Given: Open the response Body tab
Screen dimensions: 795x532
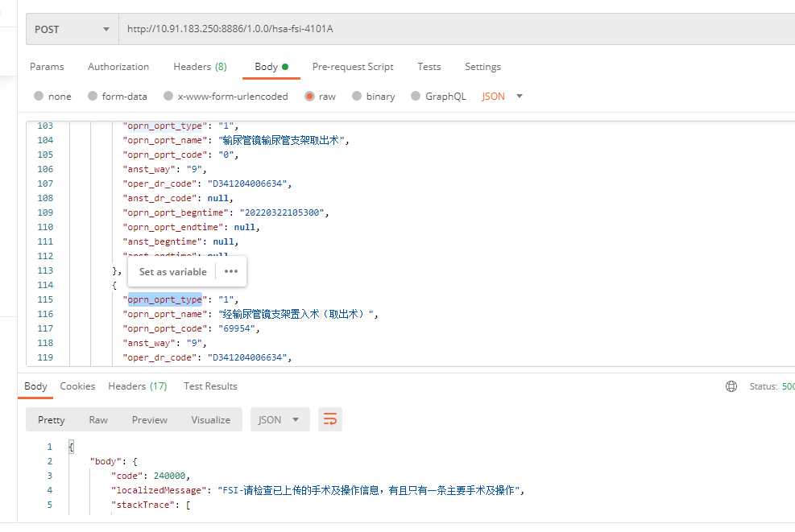Looking at the screenshot, I should (35, 386).
